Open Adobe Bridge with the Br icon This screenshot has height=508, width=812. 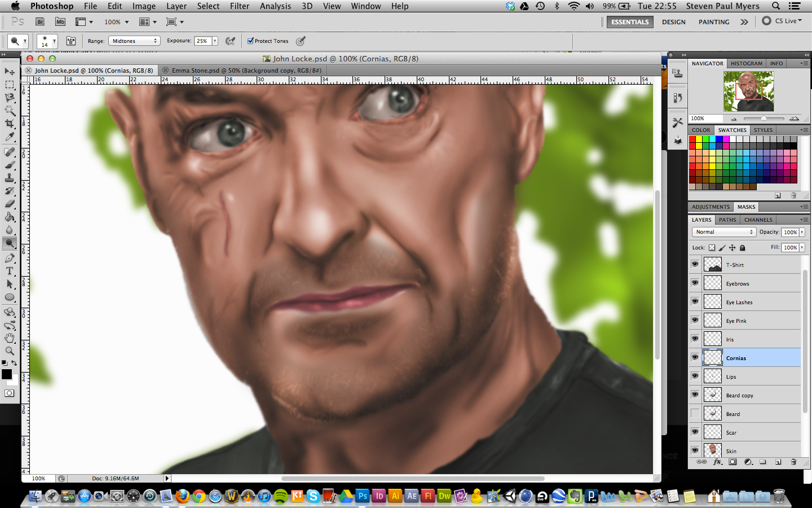coord(40,22)
